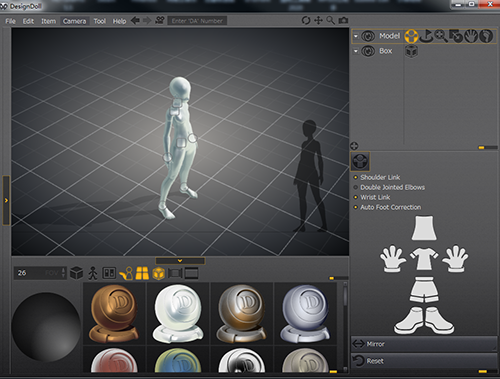500x379 pixels.
Task: Click the snapshot camera icon
Action: (x=343, y=21)
